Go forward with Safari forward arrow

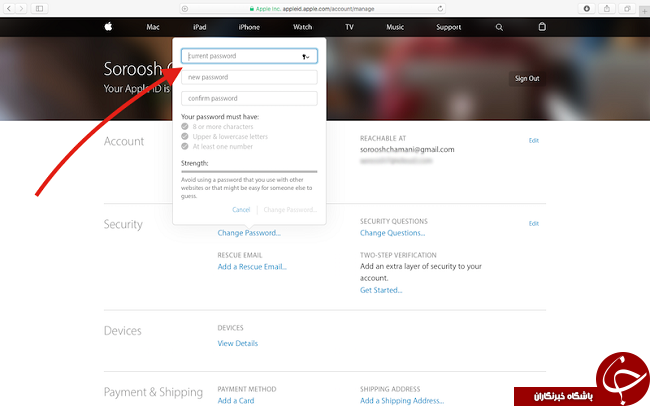pyautogui.click(x=21, y=8)
